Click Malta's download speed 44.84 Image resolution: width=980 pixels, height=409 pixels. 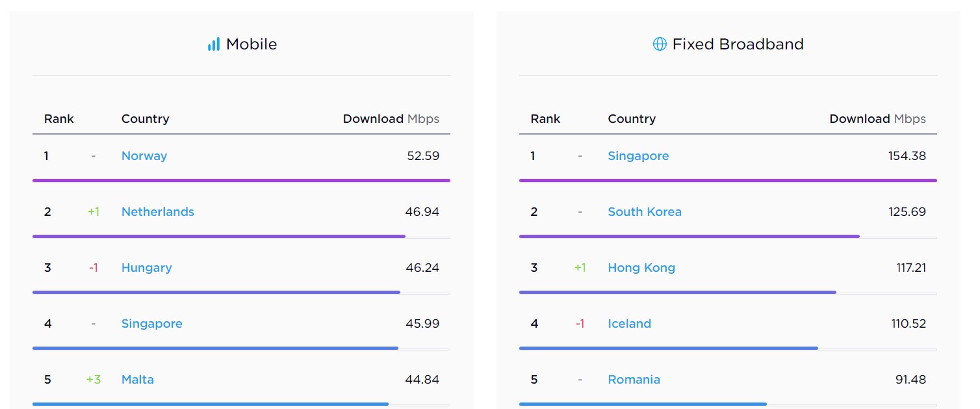pyautogui.click(x=422, y=380)
